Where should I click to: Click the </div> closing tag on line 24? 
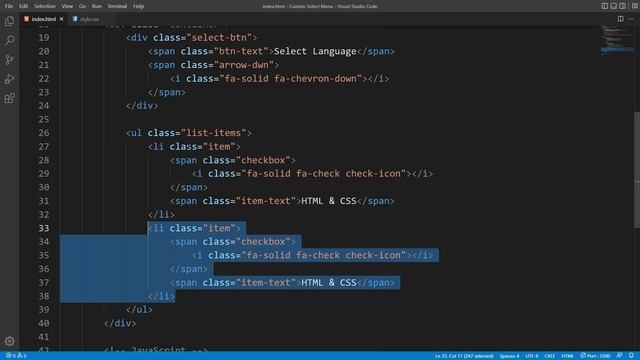coord(142,105)
